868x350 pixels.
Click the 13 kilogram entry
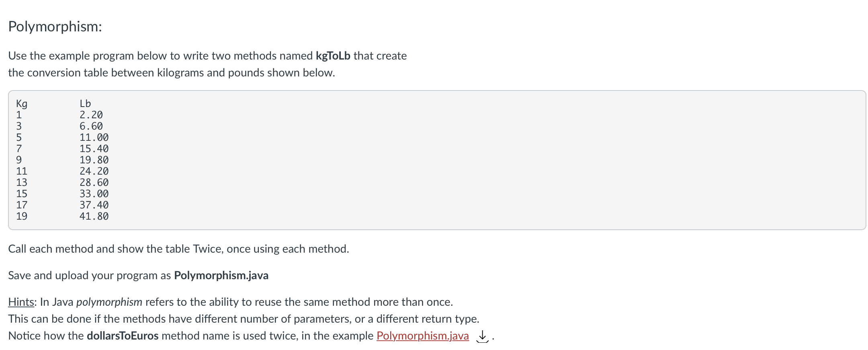pos(22,182)
